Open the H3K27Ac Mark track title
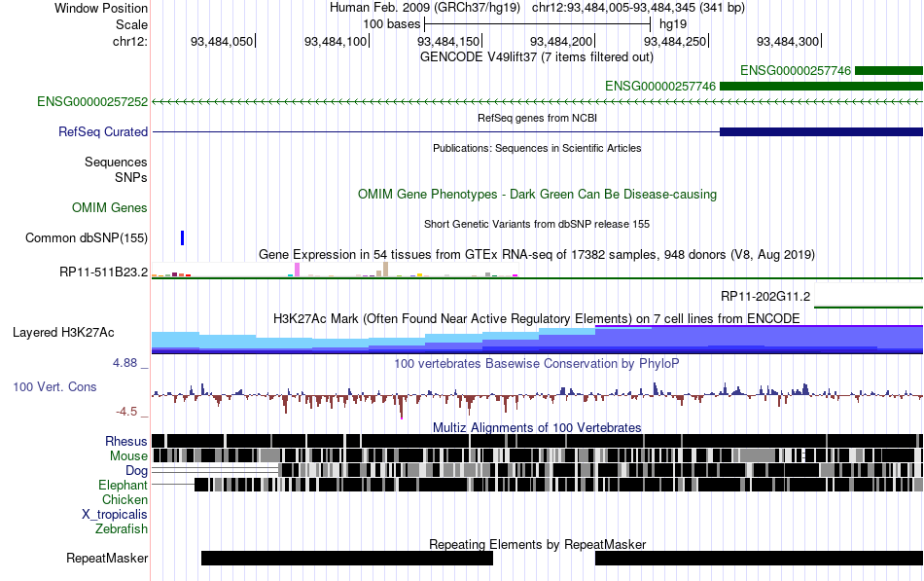This screenshot has width=924, height=581. coord(537,318)
